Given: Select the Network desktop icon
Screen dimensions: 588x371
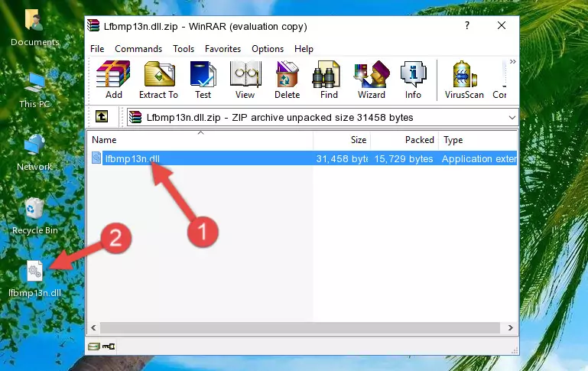Looking at the screenshot, I should [x=34, y=153].
